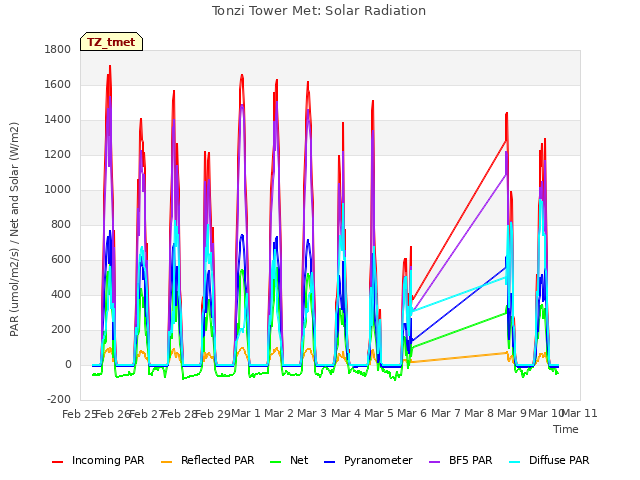640x480 pixels.
Task: Click the 1000 y-axis tick value
Action: [58, 190]
